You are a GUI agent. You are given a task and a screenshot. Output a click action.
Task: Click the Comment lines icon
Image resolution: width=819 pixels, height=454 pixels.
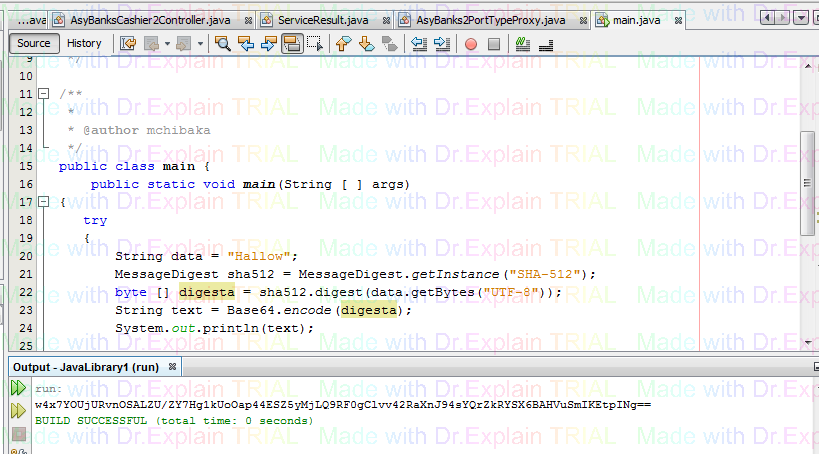tap(522, 44)
